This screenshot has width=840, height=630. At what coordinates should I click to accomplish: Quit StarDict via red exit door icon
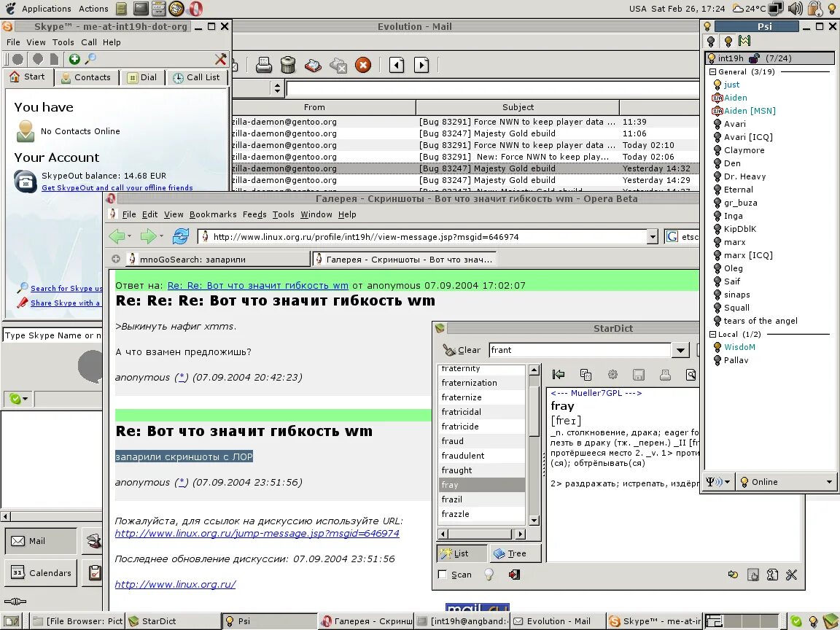514,575
